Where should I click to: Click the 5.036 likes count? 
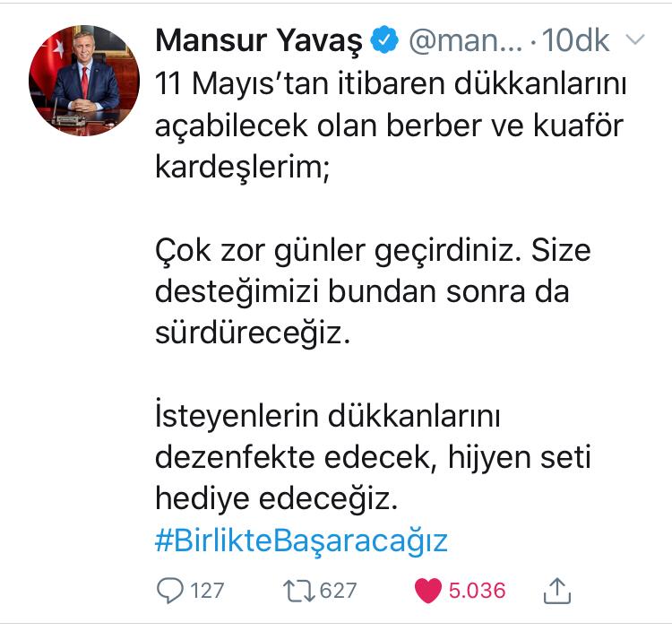tap(477, 591)
